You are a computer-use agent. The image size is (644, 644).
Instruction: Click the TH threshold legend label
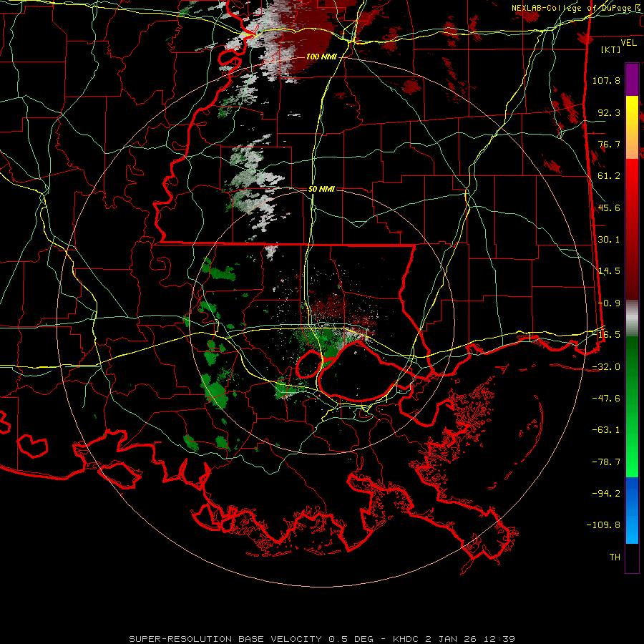pos(615,557)
